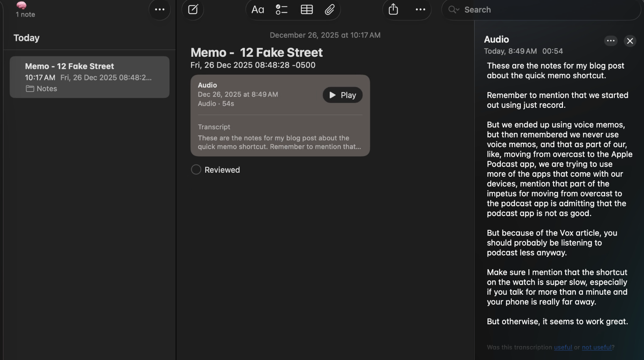Image resolution: width=644 pixels, height=360 pixels.
Task: Click the brain emoji folder icon
Action: pos(21,5)
